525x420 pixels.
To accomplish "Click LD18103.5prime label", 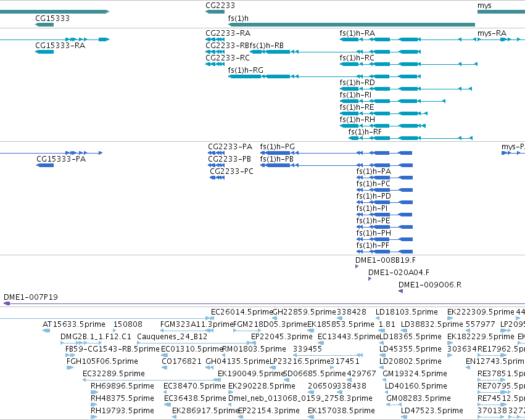I will coord(407,312).
